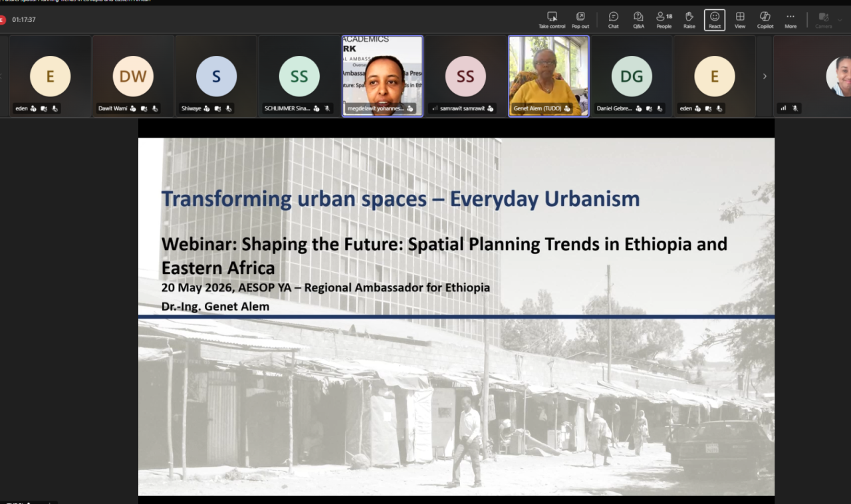
Task: Select Shiwaye's participant tile
Action: [216, 76]
